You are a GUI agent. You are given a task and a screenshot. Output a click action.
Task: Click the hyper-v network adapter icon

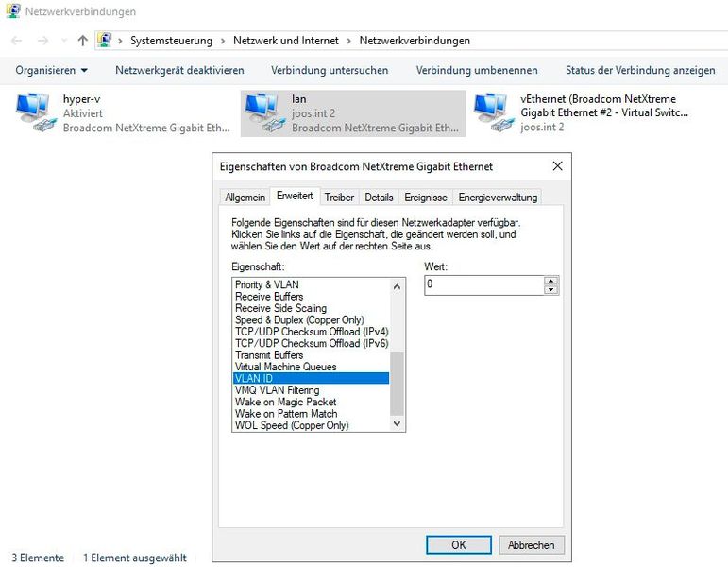(x=36, y=113)
